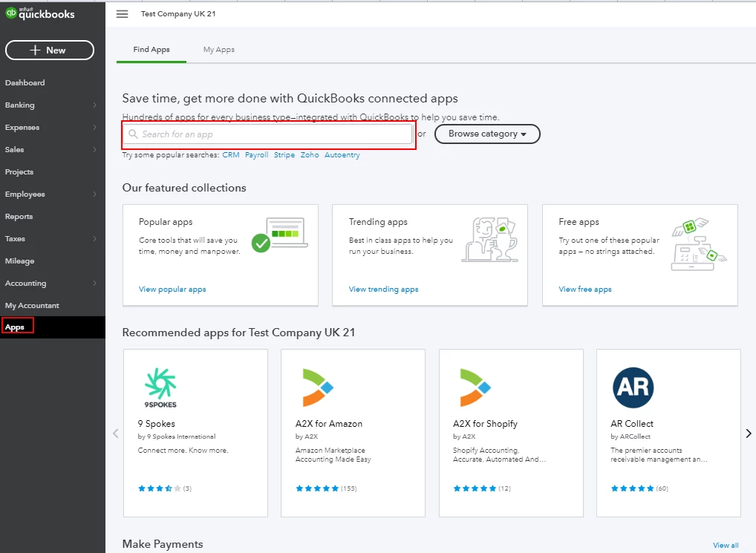Open the 9 Spokes app title
The width and height of the screenshot is (756, 553).
coord(157,424)
